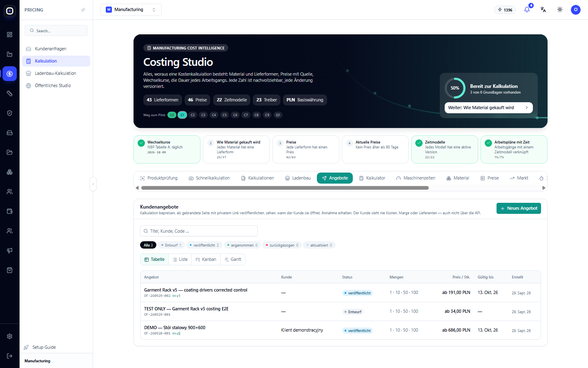Open Kundenanfragen in the sidebar

(x=56, y=49)
